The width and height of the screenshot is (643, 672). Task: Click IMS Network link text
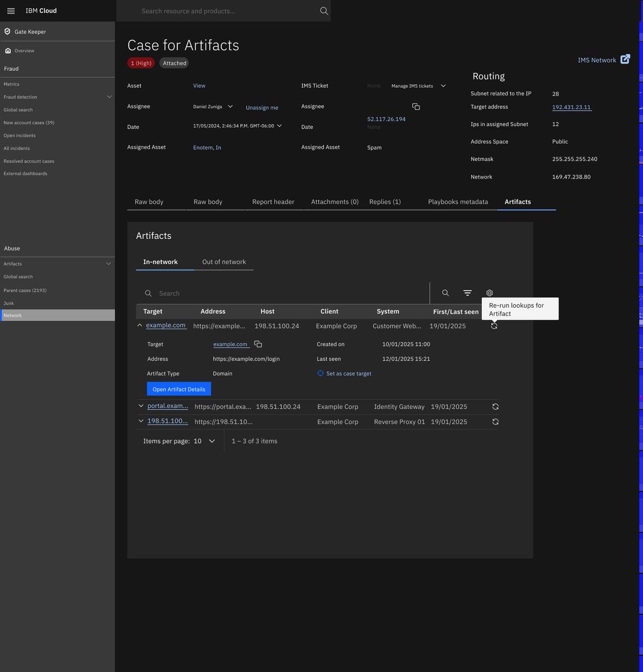tap(597, 60)
